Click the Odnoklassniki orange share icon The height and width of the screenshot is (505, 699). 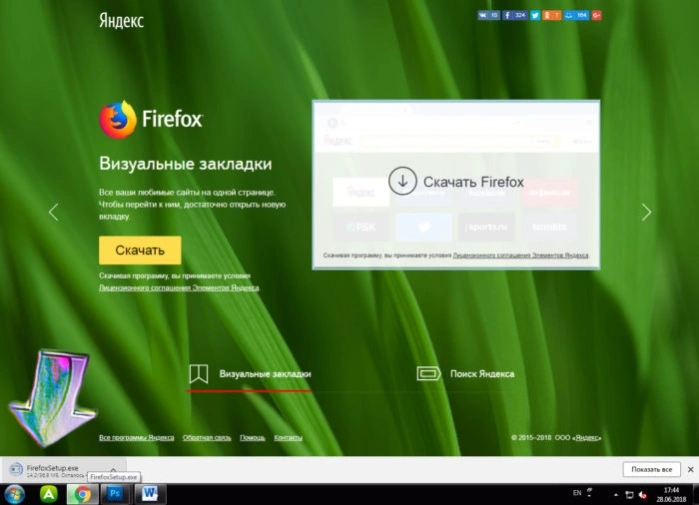coord(552,15)
